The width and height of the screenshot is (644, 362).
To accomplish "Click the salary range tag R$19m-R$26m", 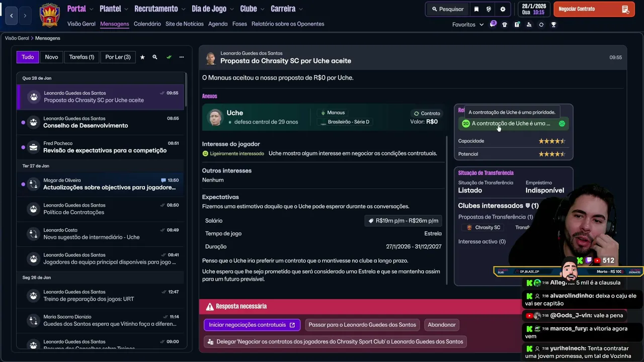I will point(403,221).
